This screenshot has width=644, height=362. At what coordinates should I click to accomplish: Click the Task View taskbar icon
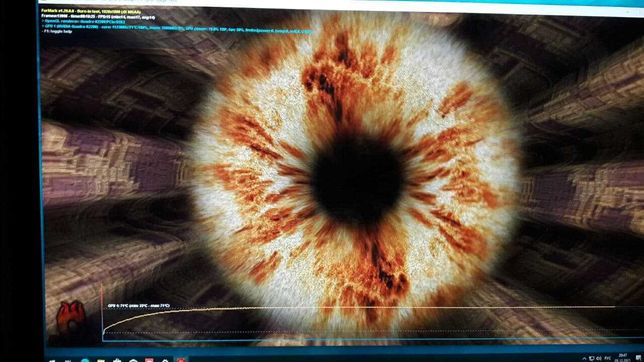pos(68,360)
